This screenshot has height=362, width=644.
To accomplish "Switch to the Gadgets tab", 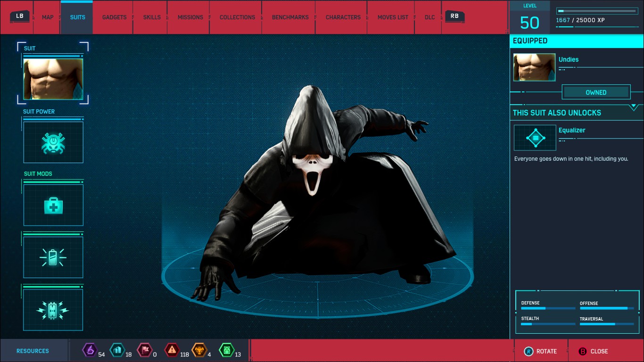I will (x=114, y=17).
